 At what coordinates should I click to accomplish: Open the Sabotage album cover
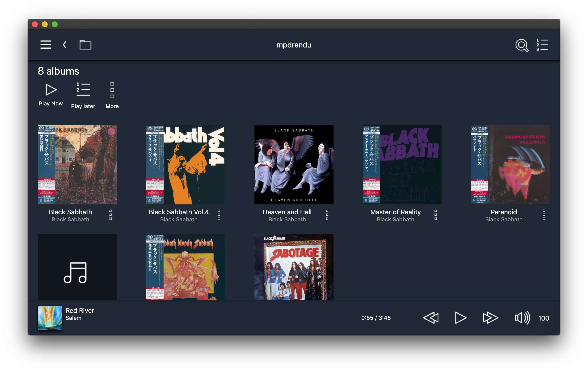tap(294, 267)
